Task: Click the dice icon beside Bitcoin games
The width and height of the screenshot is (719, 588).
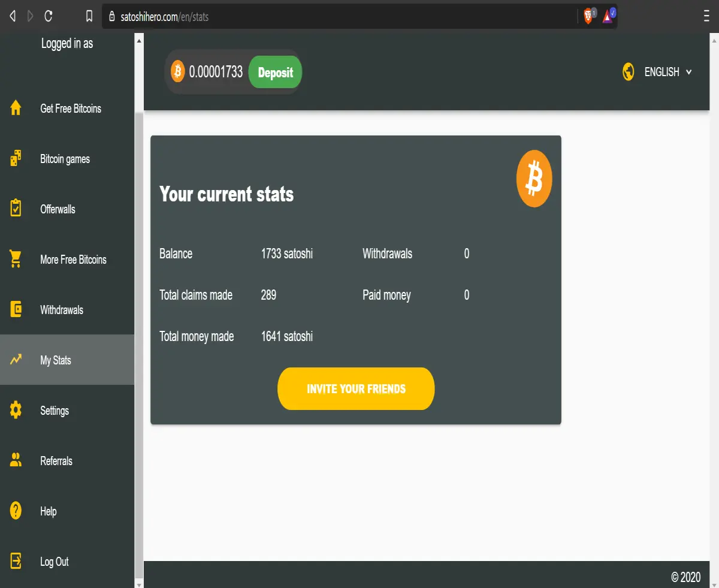Action: 16,159
